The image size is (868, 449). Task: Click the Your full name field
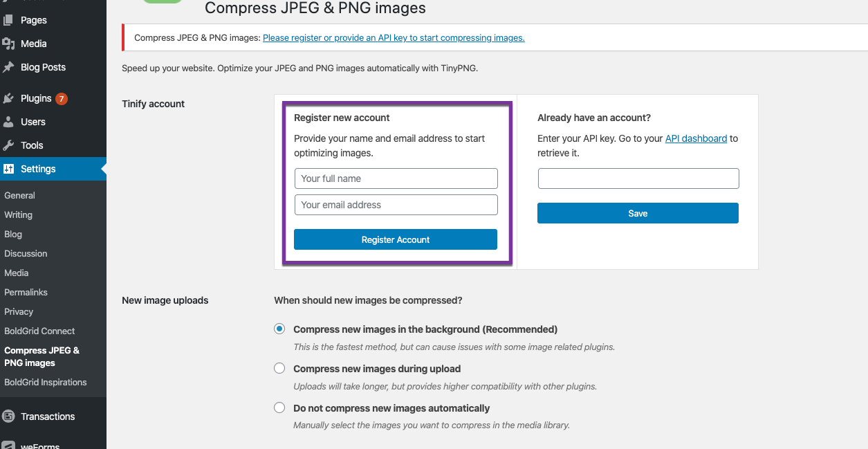(x=396, y=178)
